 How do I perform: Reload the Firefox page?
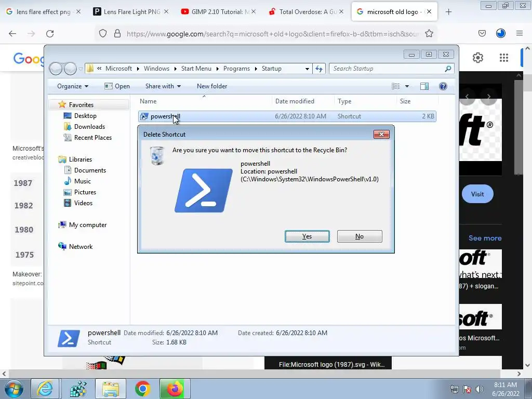pyautogui.click(x=50, y=34)
